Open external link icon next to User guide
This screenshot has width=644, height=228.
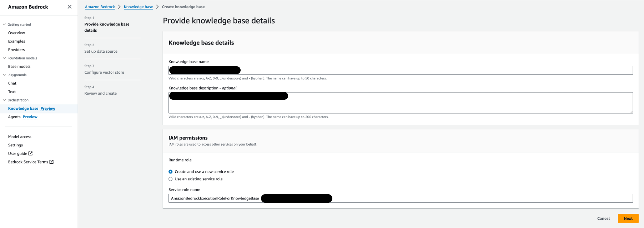pyautogui.click(x=30, y=154)
